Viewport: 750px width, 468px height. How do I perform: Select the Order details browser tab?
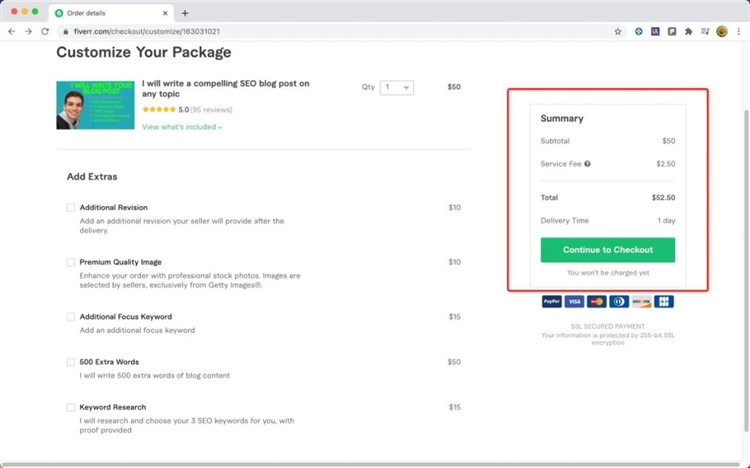click(110, 12)
